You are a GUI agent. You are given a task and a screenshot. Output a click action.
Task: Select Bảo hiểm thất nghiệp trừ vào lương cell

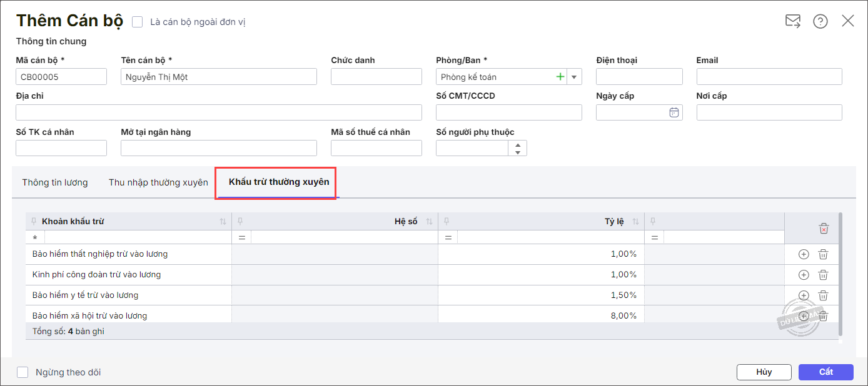[129, 254]
